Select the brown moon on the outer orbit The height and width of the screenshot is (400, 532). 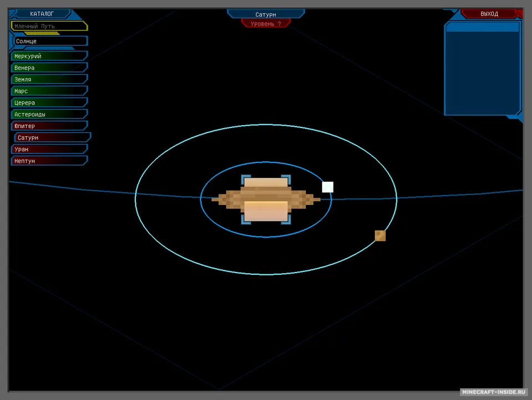coord(380,235)
